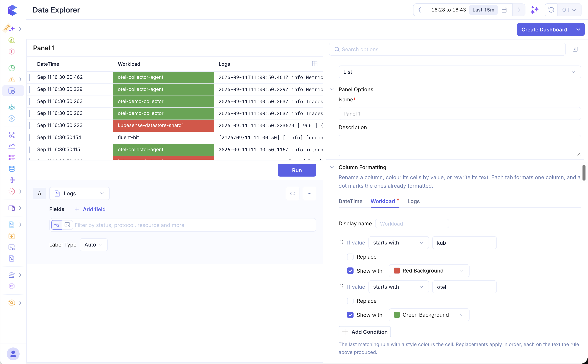This screenshot has height=364, width=588.
Task: Click the query A more options ellipsis
Action: pyautogui.click(x=309, y=193)
